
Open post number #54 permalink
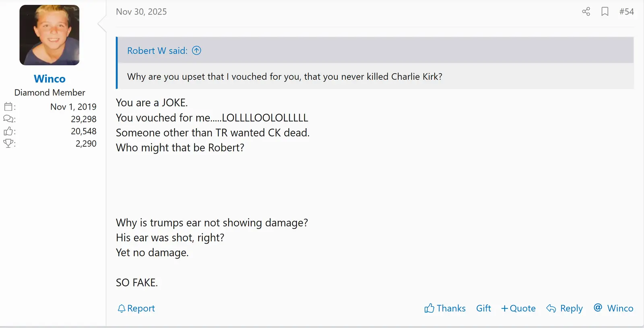(x=626, y=12)
